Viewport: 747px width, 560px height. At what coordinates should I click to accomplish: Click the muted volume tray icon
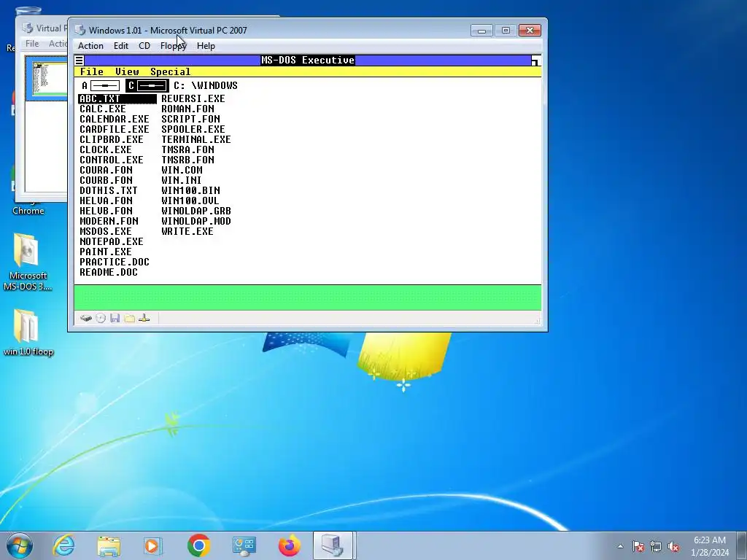(673, 547)
